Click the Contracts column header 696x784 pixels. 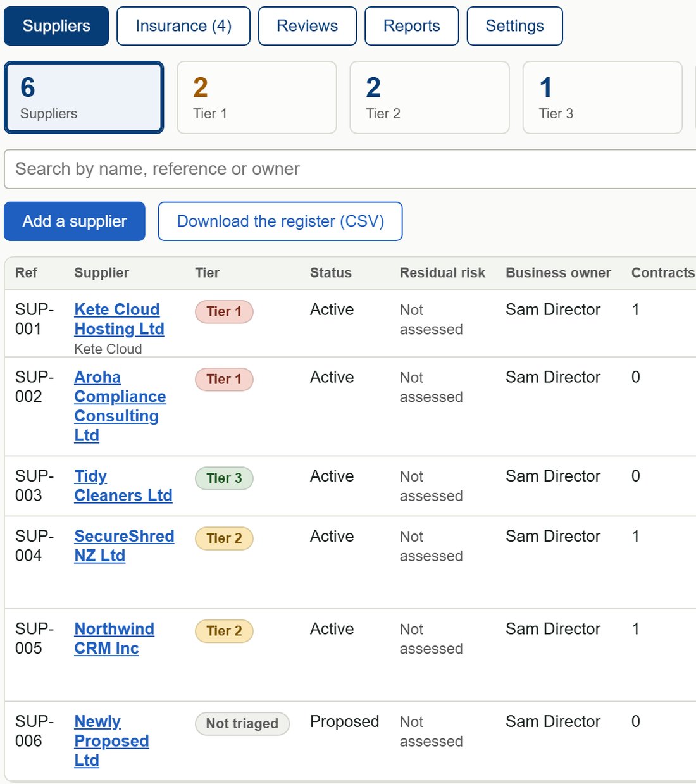coord(662,273)
